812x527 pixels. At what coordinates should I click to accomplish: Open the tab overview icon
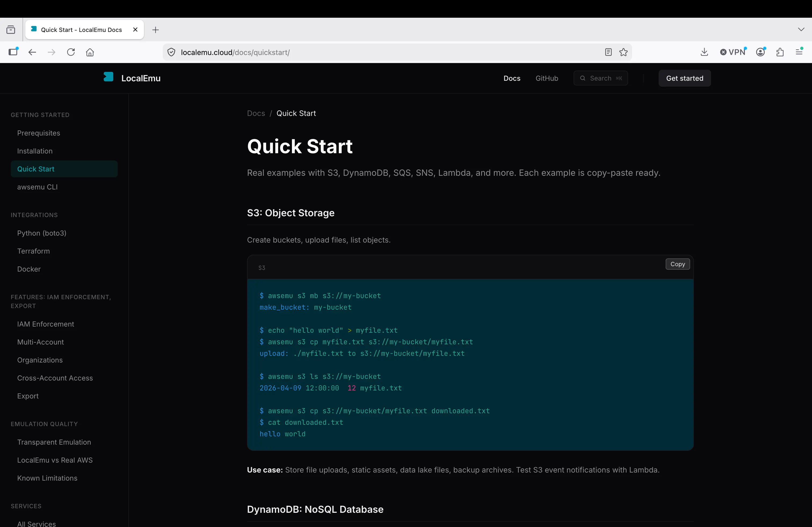tap(11, 30)
